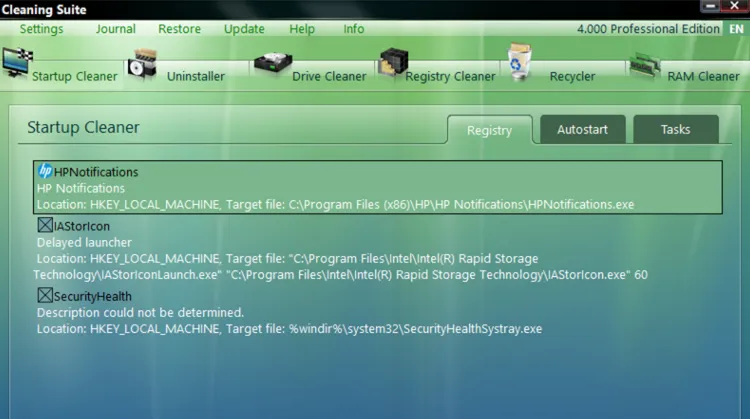Select the Drive Cleaner hard disk icon
Image resolution: width=750 pixels, height=419 pixels.
(273, 64)
